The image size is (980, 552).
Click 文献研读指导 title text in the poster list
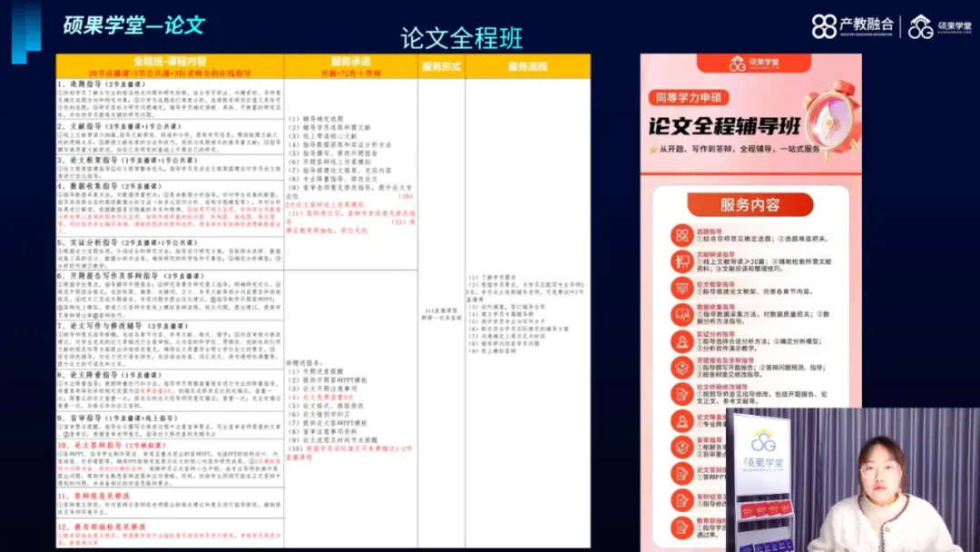(716, 254)
